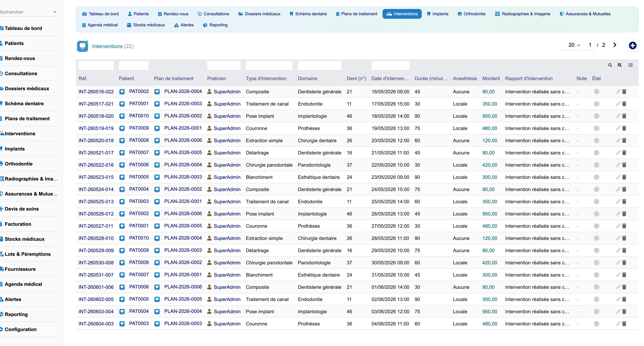Click the plan icon in row INT-260530-008
Screen dimensions: 644x346
[157, 262]
